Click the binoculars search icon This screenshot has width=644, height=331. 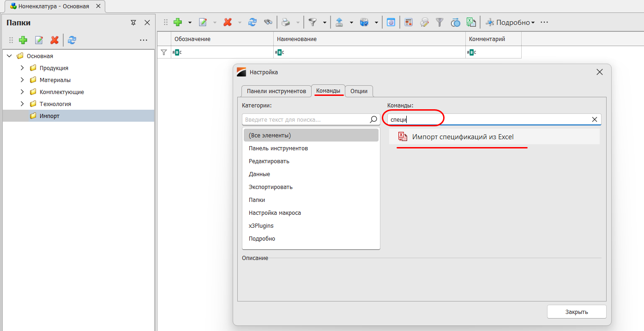[268, 22]
